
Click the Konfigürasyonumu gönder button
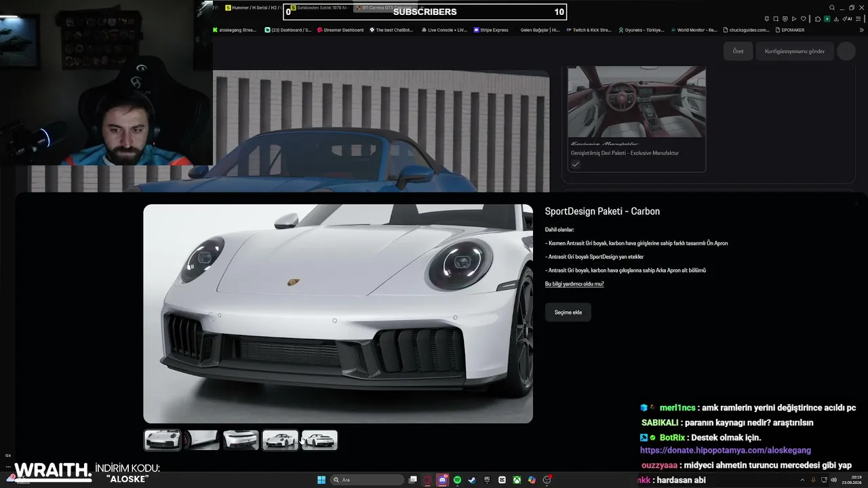[x=795, y=52]
